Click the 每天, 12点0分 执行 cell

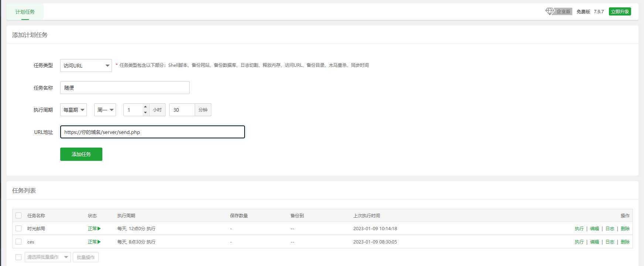tap(136, 229)
